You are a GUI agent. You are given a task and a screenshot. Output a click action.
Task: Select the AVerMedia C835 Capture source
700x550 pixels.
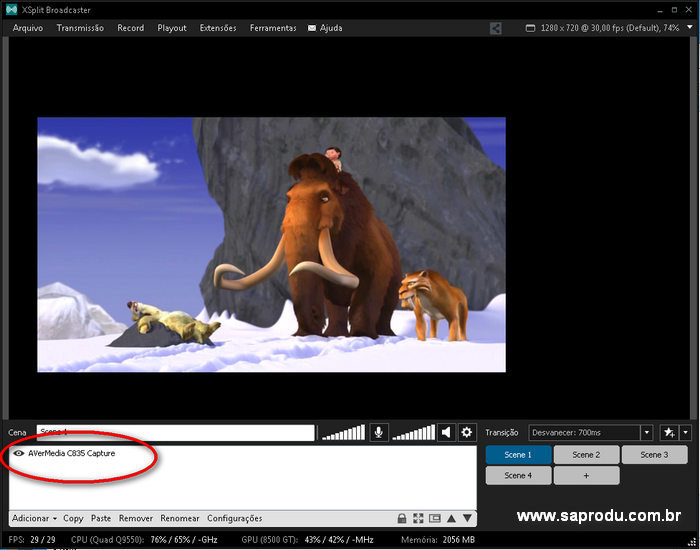coord(71,454)
